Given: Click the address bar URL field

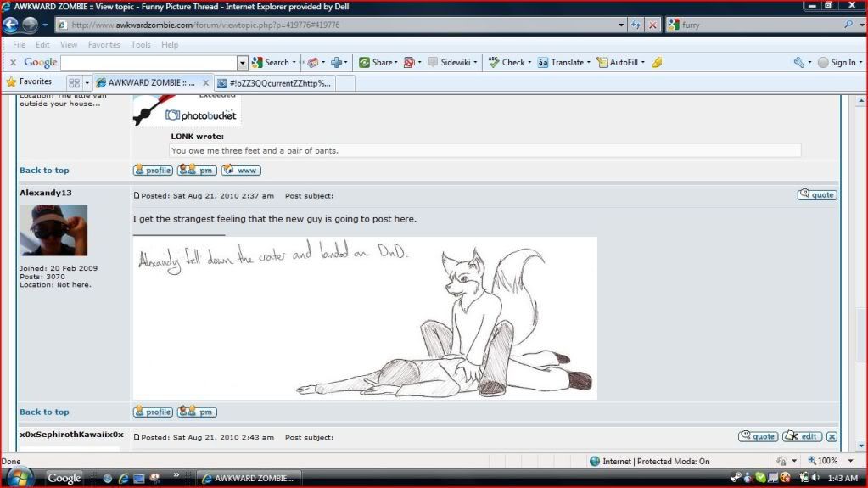Looking at the screenshot, I should coord(339,25).
